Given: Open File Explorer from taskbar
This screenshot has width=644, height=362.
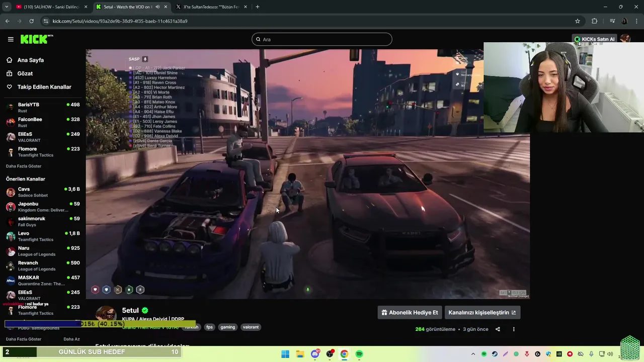Looking at the screenshot, I should click(300, 354).
